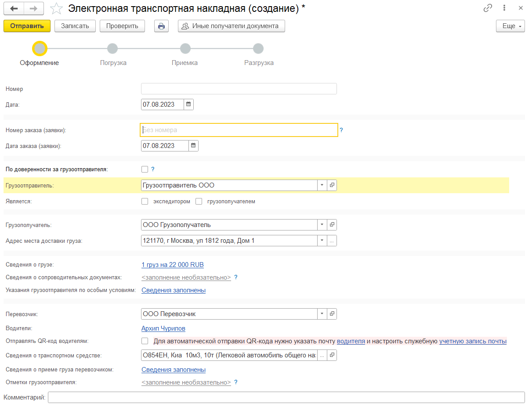The width and height of the screenshot is (532, 407).
Task: Open the Еще menu
Action: (510, 26)
